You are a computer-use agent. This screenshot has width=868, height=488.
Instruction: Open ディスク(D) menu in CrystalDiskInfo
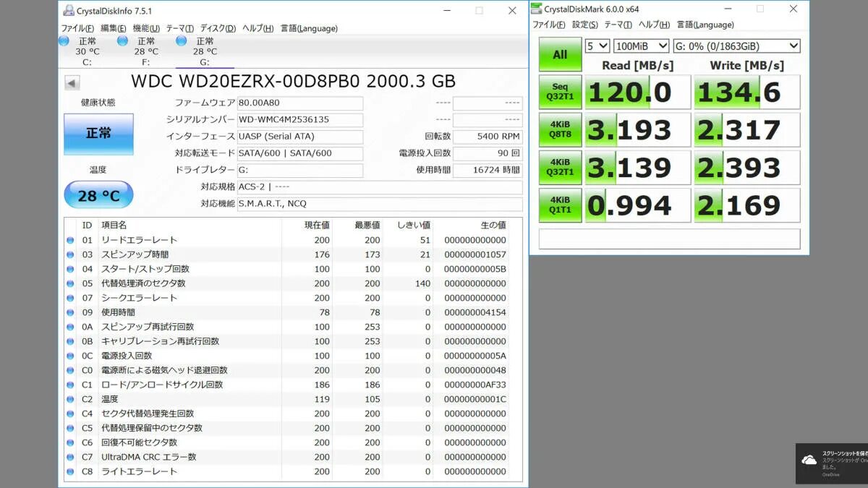[218, 28]
